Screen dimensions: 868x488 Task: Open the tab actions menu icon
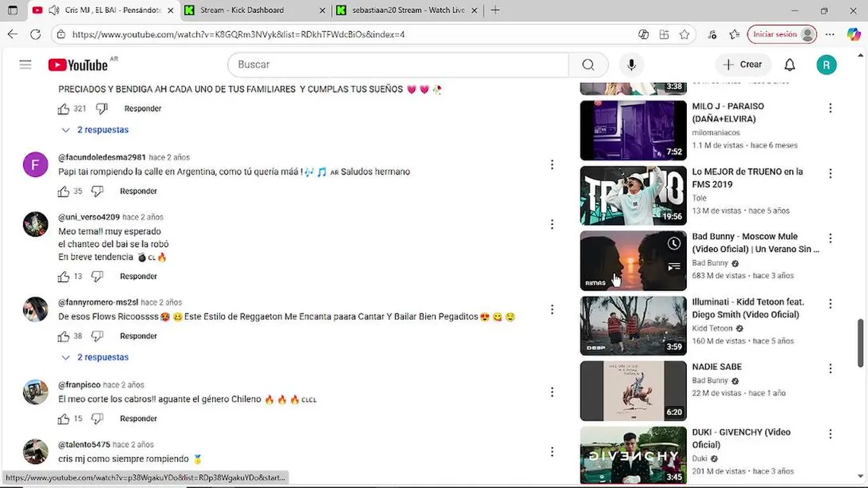click(x=12, y=10)
